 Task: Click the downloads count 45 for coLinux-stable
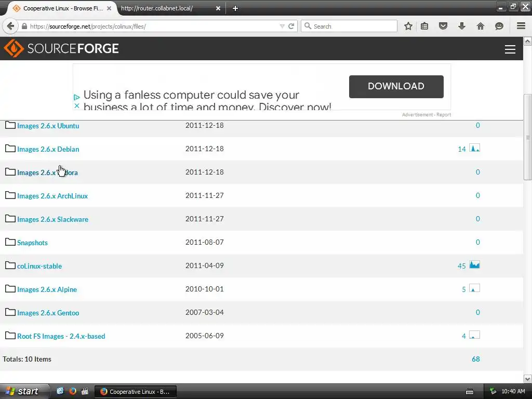coord(462,265)
